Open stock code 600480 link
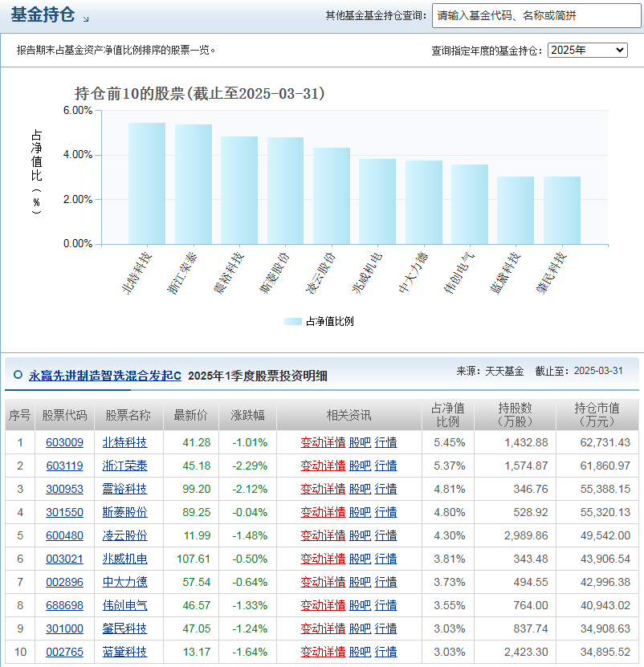Screen dimensions: 644x667 [65, 535]
